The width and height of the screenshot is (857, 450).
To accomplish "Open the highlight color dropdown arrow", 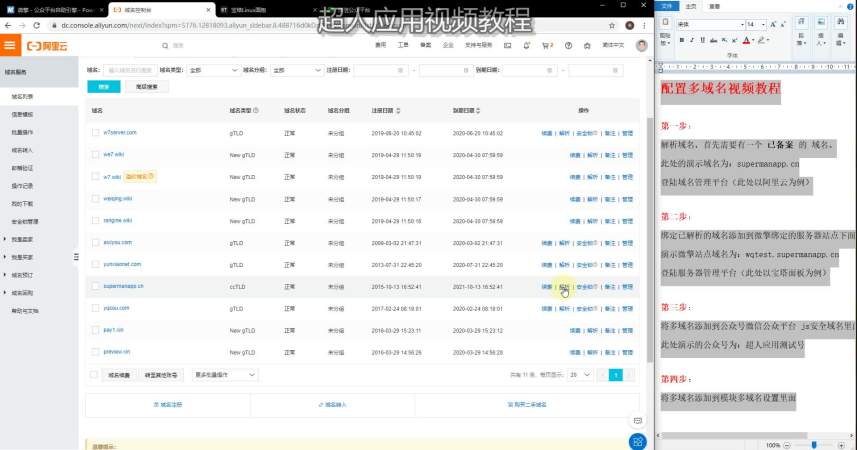I will tap(768, 40).
